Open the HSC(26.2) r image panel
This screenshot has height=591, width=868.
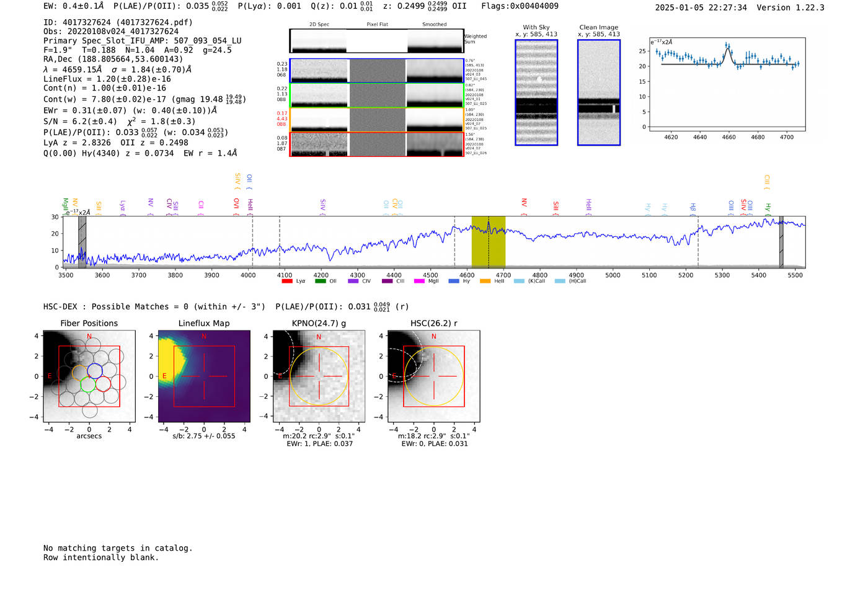coord(433,376)
